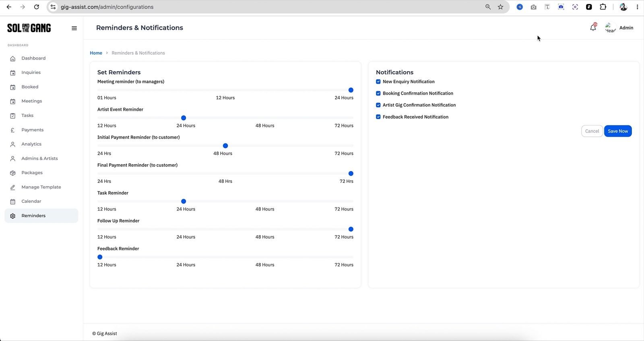Click the browser address bar URL
This screenshot has width=644, height=341.
(107, 7)
